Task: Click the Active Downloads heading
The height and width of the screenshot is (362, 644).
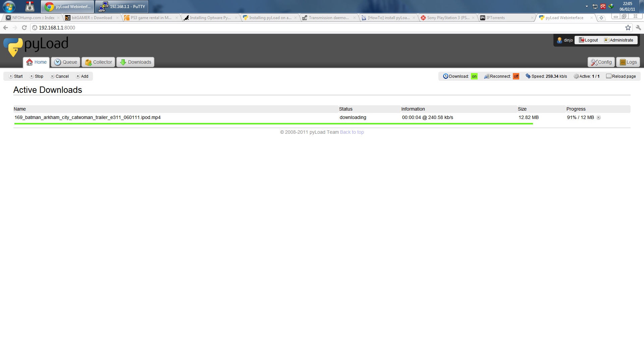Action: coord(48,90)
